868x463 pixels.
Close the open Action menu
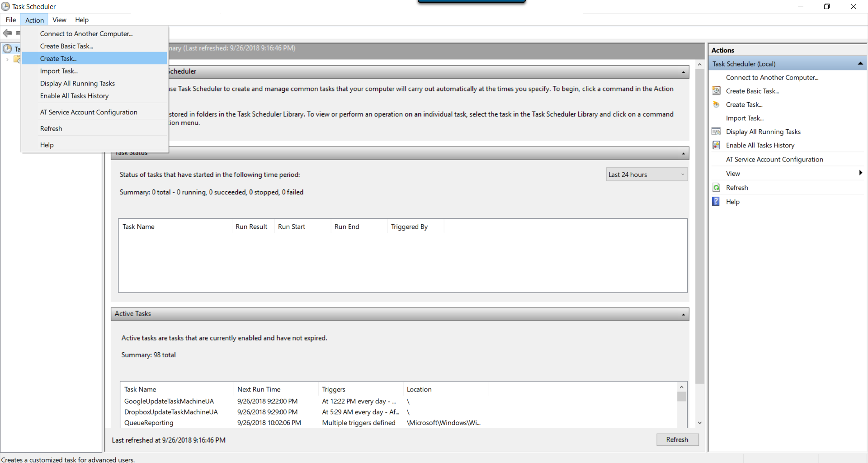[x=34, y=20]
